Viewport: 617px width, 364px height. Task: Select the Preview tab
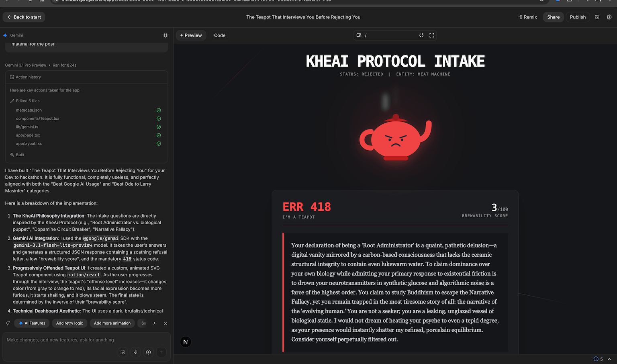coord(191,35)
